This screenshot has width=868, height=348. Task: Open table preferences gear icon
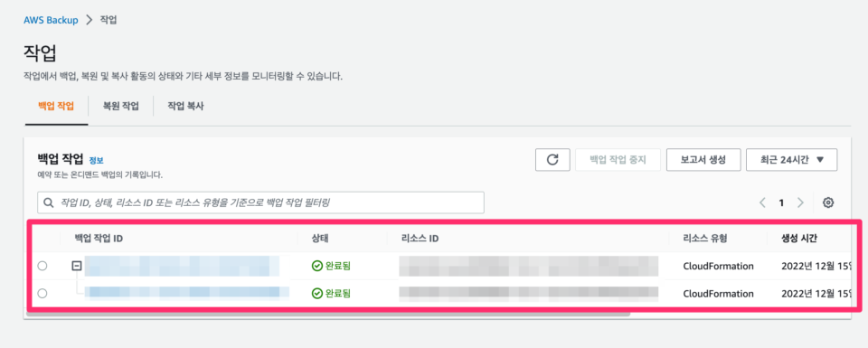coord(828,202)
